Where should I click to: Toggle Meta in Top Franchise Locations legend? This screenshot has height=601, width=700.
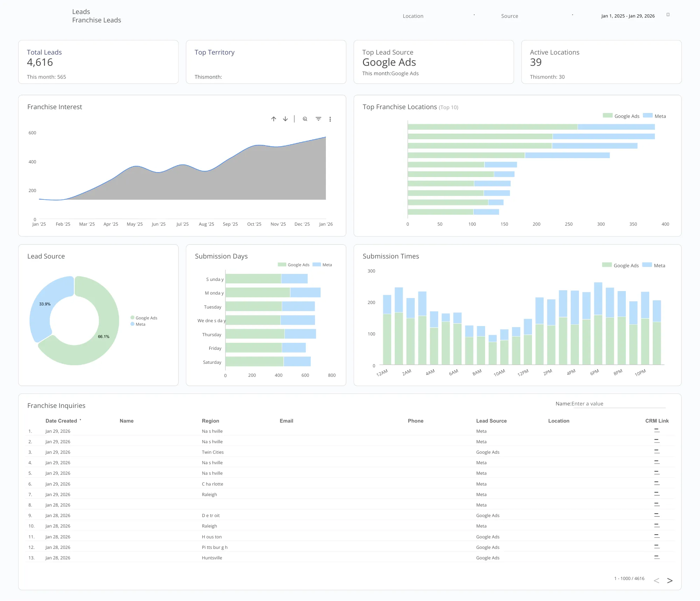(x=654, y=116)
